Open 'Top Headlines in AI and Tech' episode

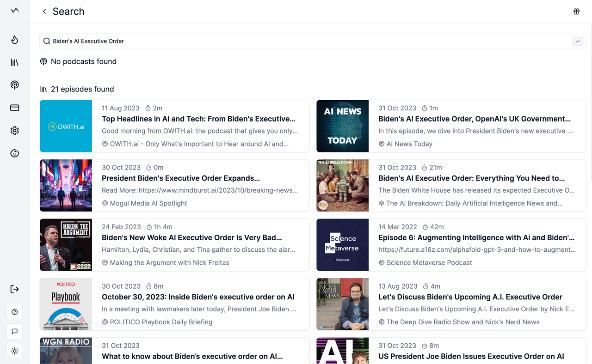[x=198, y=119]
